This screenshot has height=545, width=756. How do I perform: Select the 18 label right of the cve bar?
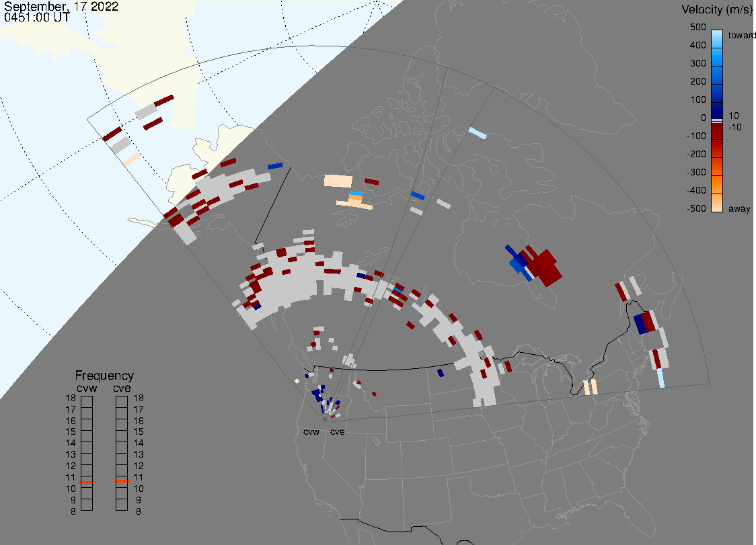click(x=139, y=398)
